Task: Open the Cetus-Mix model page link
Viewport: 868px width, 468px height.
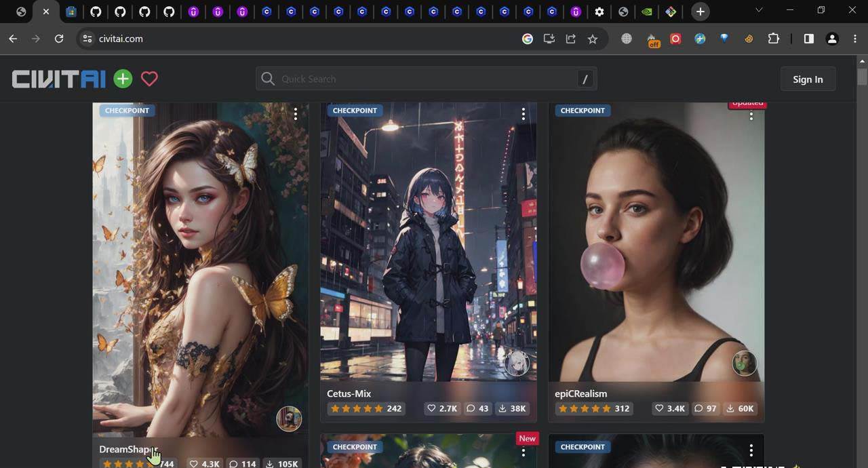Action: [x=349, y=393]
